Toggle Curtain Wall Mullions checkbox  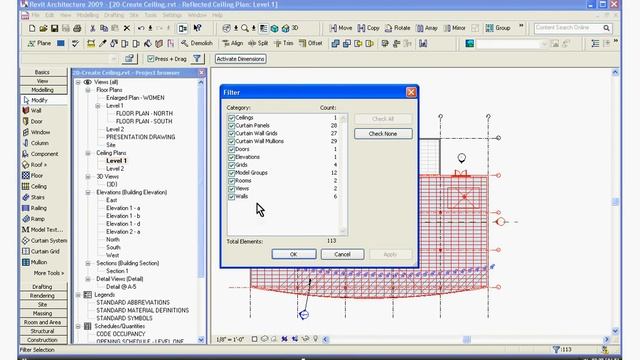[x=231, y=141]
